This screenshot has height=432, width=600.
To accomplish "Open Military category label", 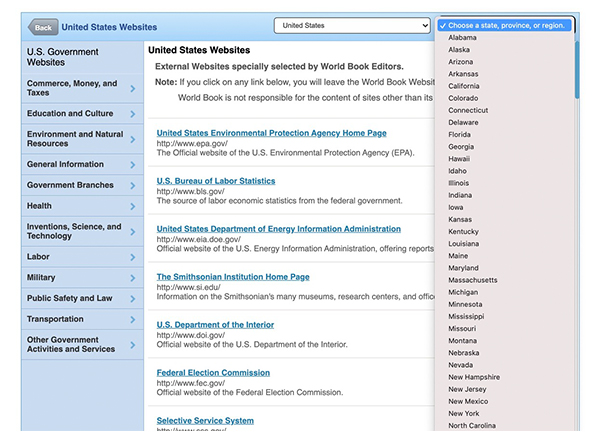I will [x=41, y=277].
